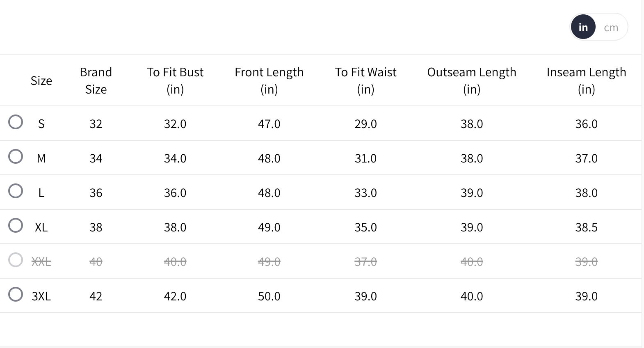Pick the XL size radio button
The width and height of the screenshot is (644, 348).
tap(16, 225)
